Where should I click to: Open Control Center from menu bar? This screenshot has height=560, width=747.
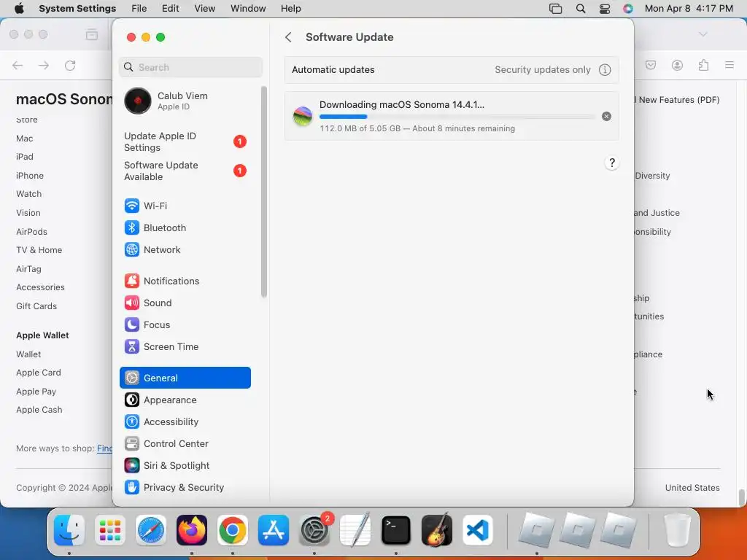click(605, 9)
